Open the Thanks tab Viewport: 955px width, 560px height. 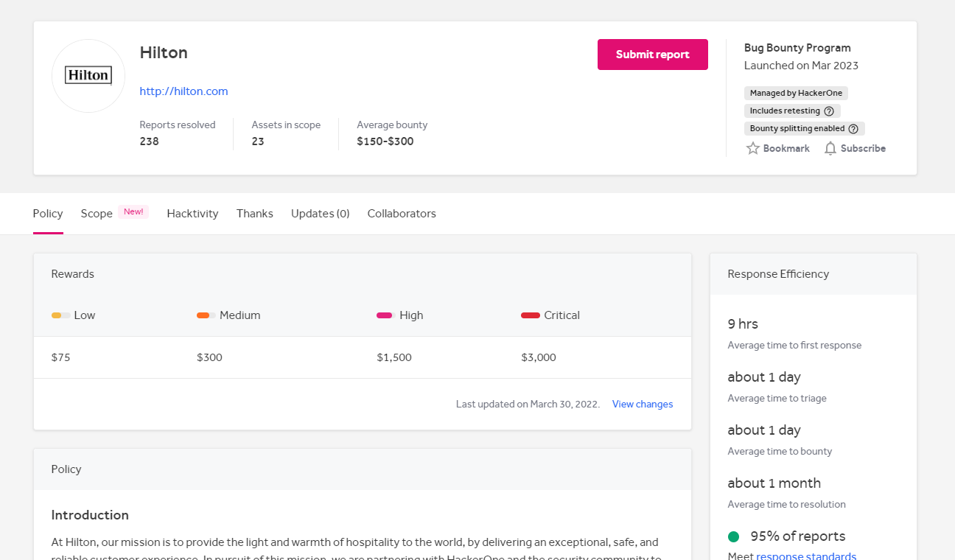coord(255,214)
